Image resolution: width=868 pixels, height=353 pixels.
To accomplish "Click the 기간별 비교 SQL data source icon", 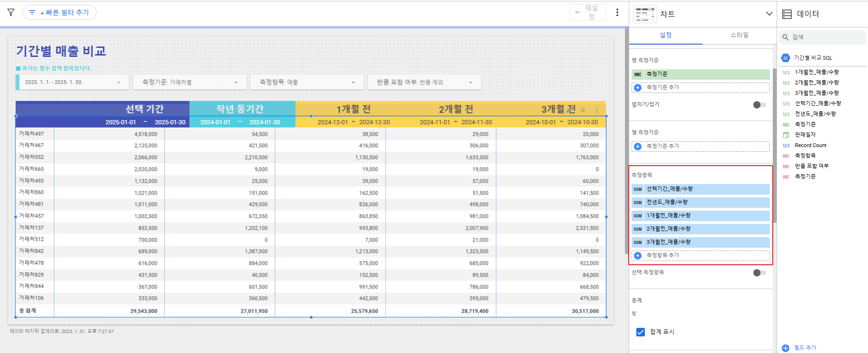I will (x=786, y=58).
